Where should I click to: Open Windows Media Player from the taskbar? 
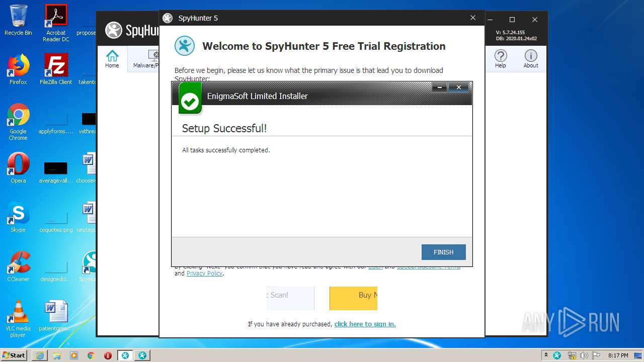[x=74, y=355]
